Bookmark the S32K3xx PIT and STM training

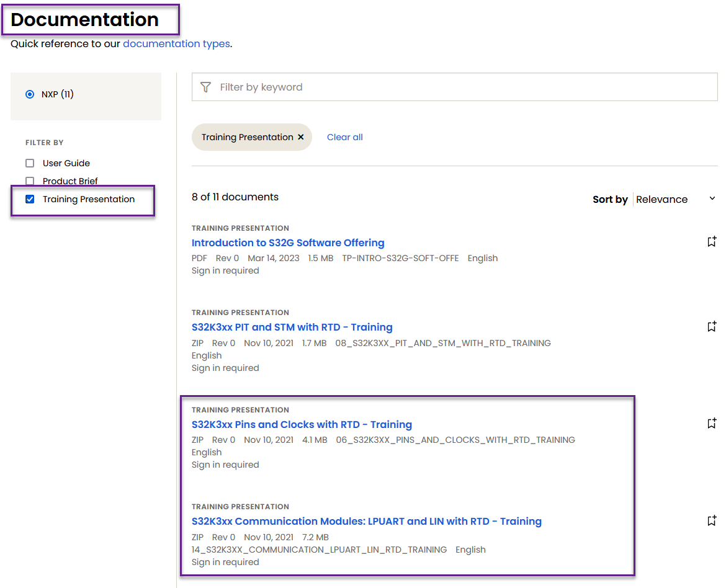pyautogui.click(x=711, y=326)
